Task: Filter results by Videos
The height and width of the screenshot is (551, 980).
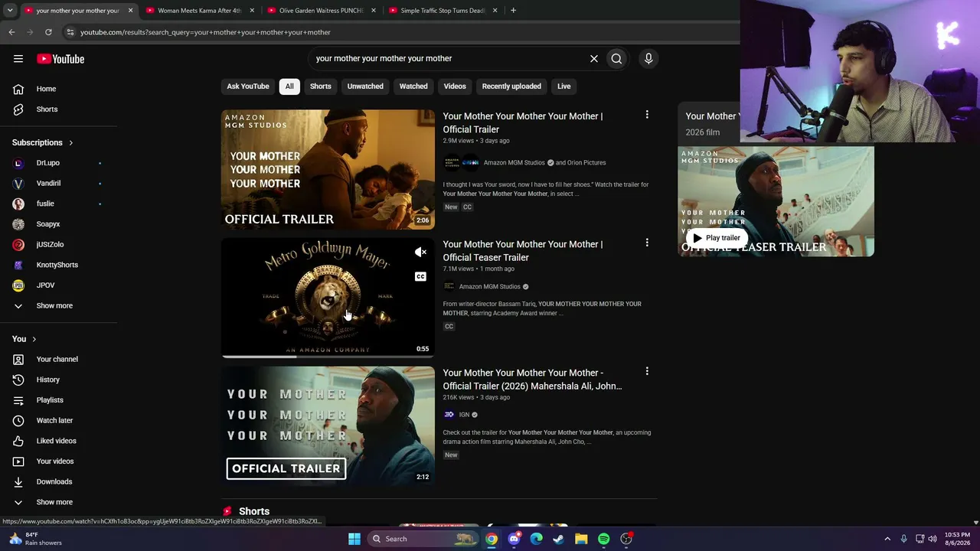Action: pyautogui.click(x=455, y=86)
